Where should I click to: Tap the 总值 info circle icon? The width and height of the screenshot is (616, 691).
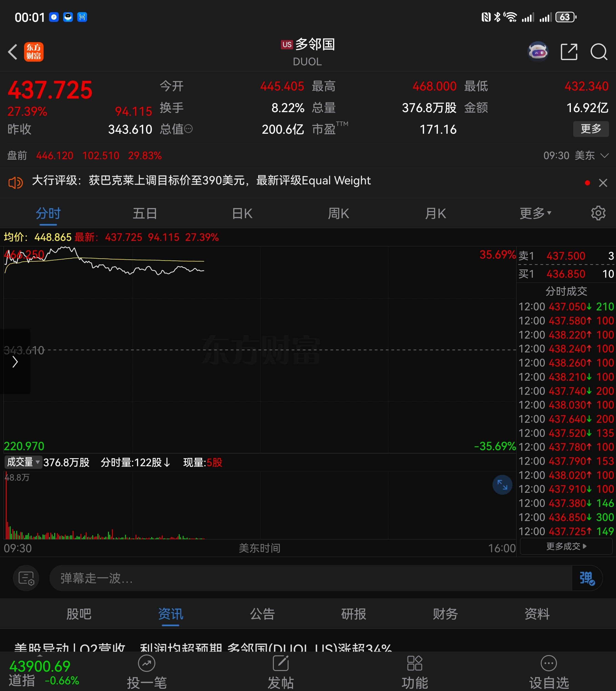coord(189,129)
